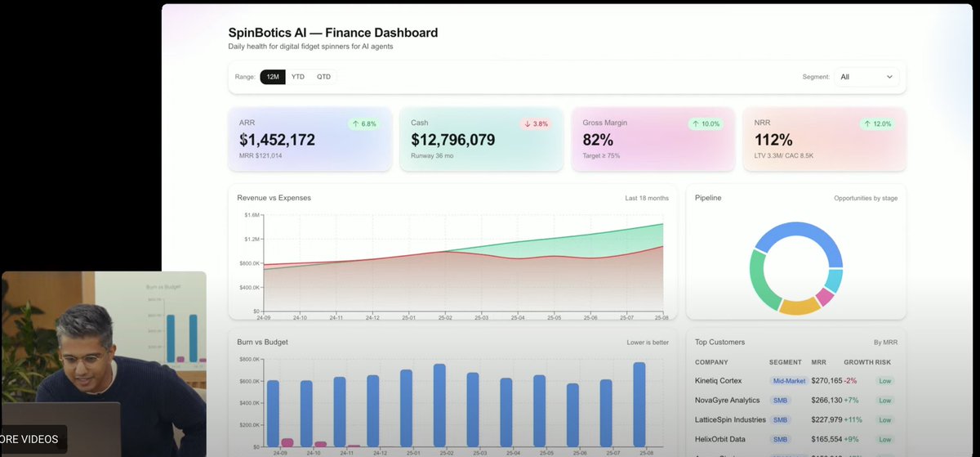980x457 pixels.
Task: Switch range to QTD
Action: (324, 77)
